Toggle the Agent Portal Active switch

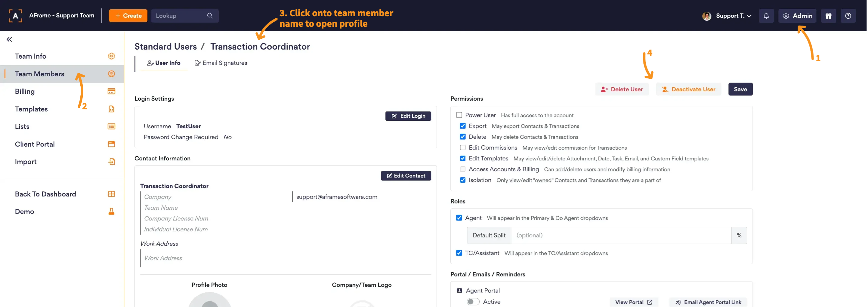coord(473,302)
